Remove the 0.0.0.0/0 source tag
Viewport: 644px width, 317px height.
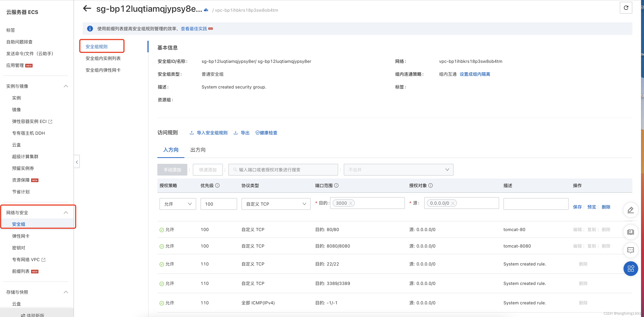pyautogui.click(x=453, y=203)
